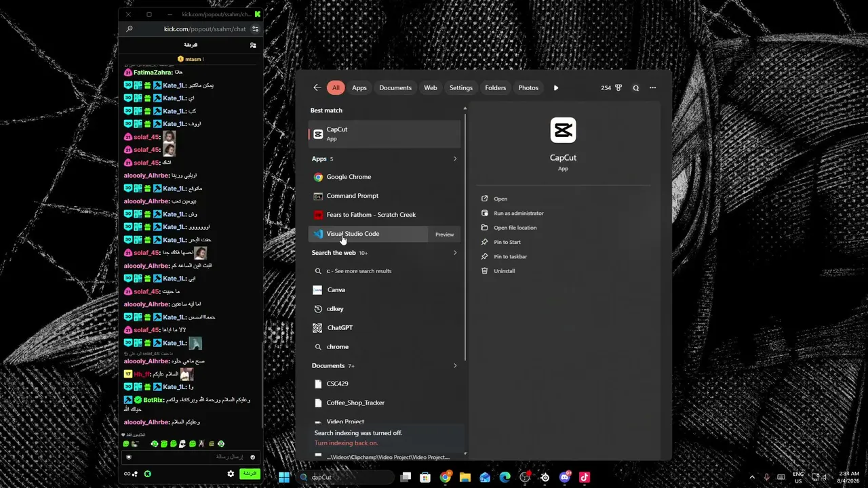Open File Explorer from the taskbar
Viewport: 868px width, 488px height.
465,477
